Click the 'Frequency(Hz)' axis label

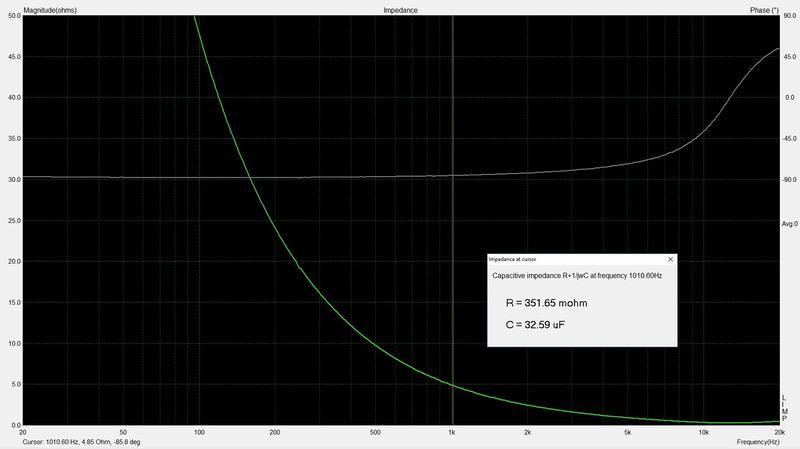click(x=758, y=442)
